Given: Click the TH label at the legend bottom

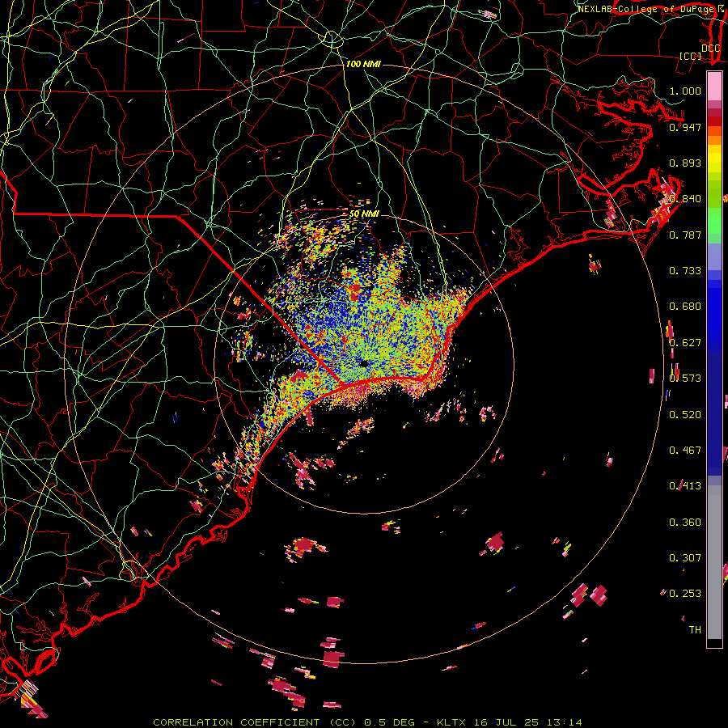Looking at the screenshot, I should pos(695,630).
